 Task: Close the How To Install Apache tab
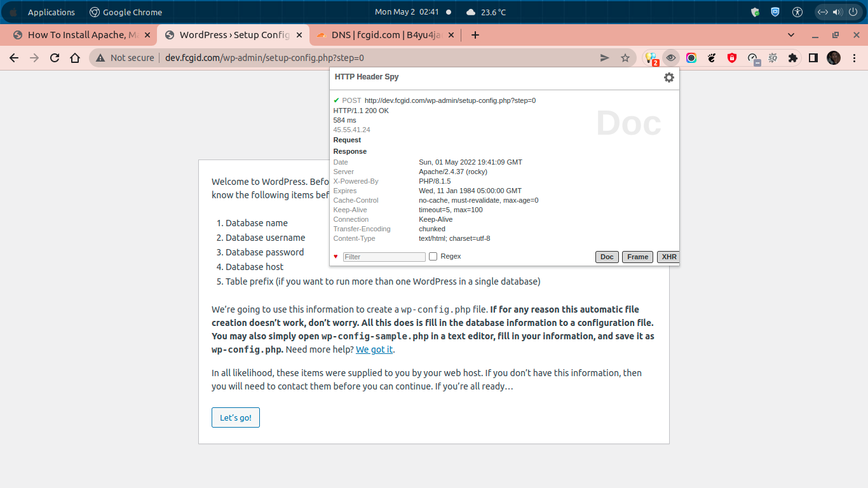pyautogui.click(x=147, y=35)
